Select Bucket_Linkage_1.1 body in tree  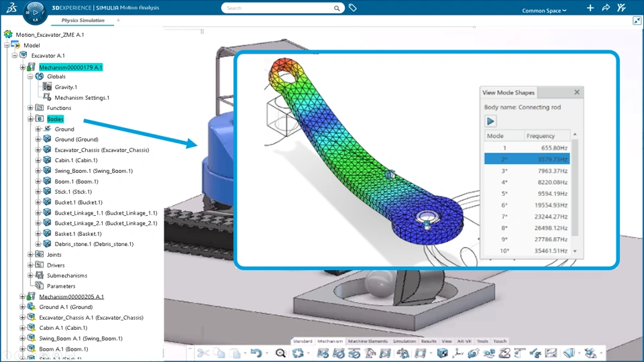click(x=106, y=213)
